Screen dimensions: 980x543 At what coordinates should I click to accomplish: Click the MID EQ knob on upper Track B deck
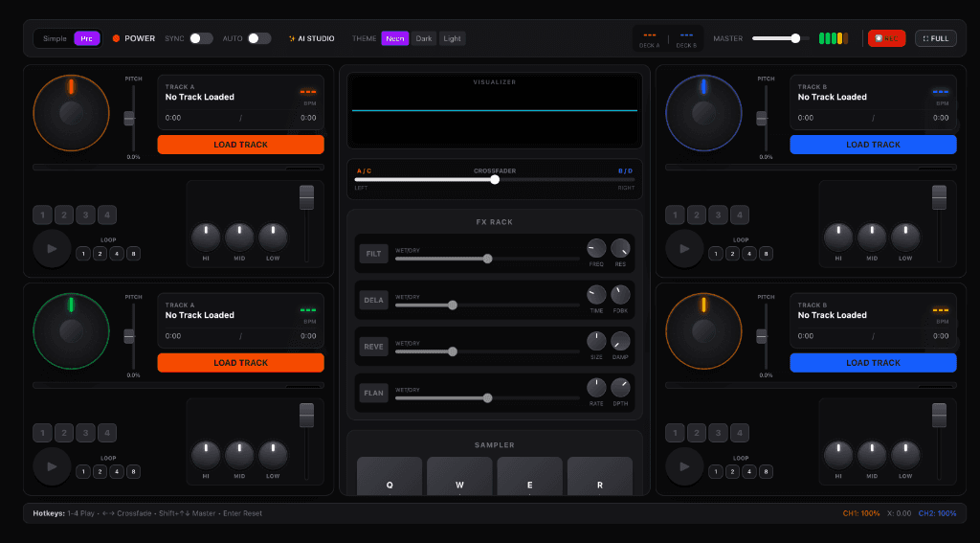(x=872, y=238)
